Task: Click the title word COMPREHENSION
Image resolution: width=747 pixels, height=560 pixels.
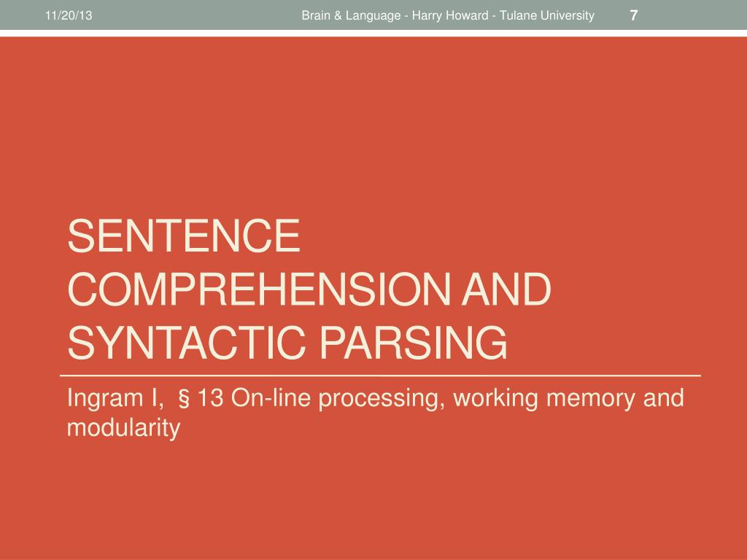Action: coord(259,289)
